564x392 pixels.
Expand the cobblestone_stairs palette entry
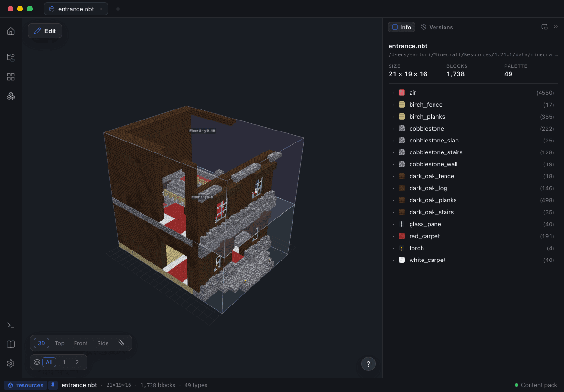393,152
